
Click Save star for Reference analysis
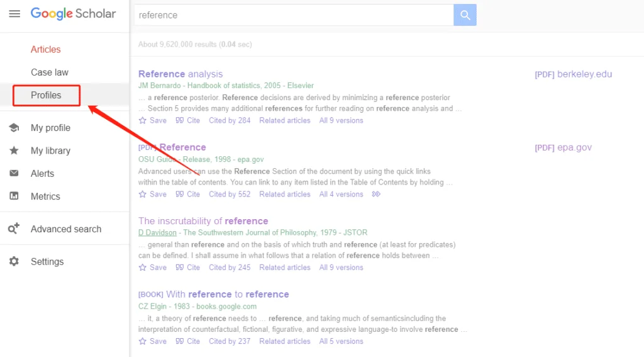click(143, 120)
